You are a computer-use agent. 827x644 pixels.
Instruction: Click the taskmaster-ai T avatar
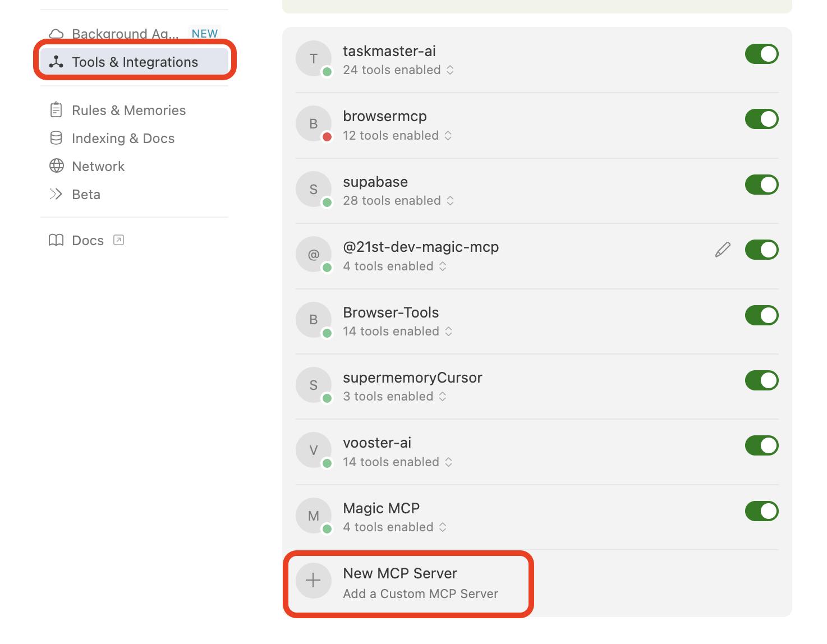click(x=314, y=58)
